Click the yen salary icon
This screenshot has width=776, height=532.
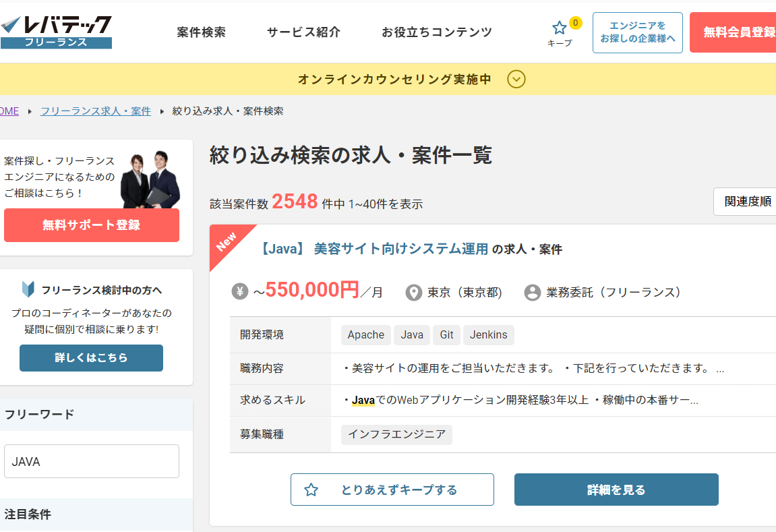(x=240, y=291)
